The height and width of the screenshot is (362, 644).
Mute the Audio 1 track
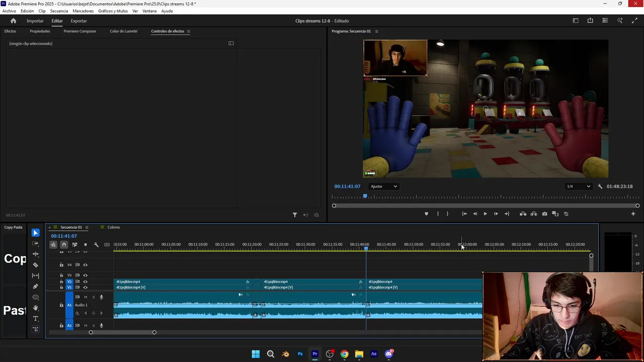pyautogui.click(x=85, y=297)
